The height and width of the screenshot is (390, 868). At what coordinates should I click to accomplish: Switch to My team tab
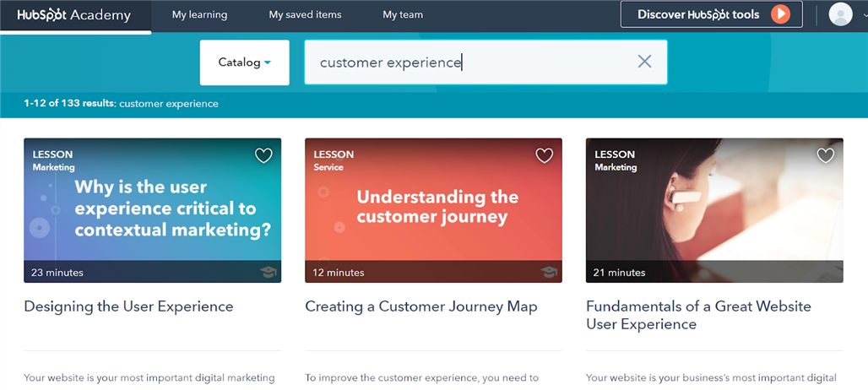pos(403,14)
